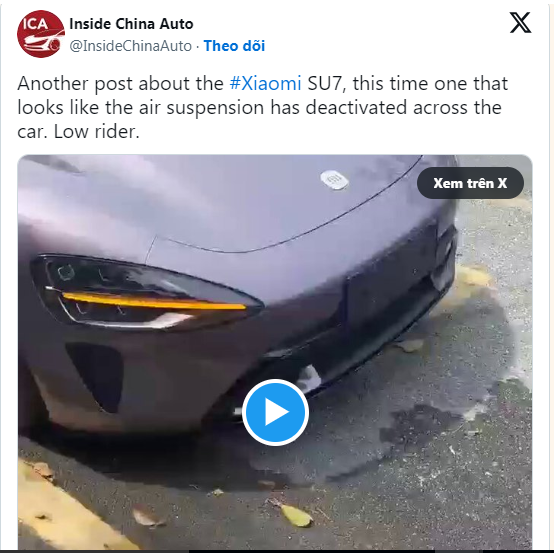Click the opening words 'Another post about the'

[x=120, y=83]
